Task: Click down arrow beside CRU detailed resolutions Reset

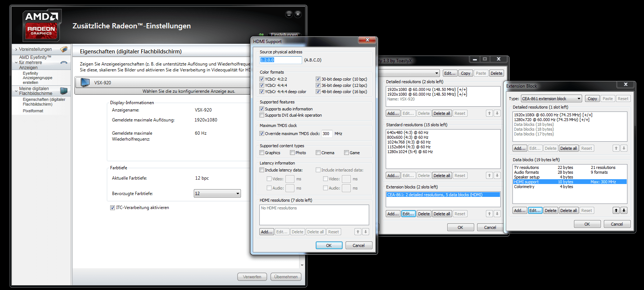Action: [497, 113]
